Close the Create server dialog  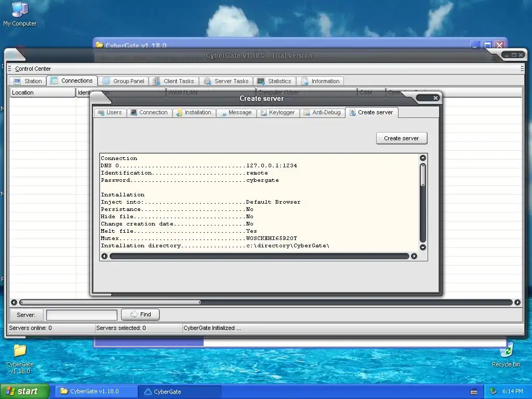pos(435,98)
